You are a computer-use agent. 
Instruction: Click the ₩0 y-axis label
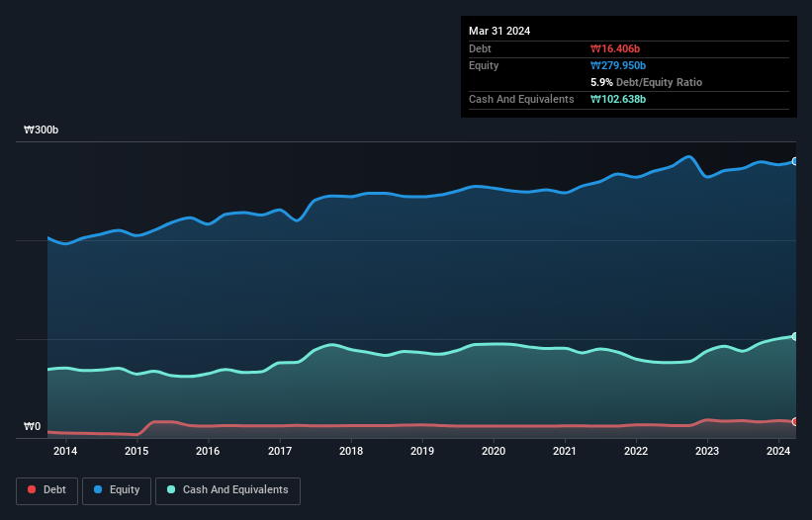coord(32,426)
